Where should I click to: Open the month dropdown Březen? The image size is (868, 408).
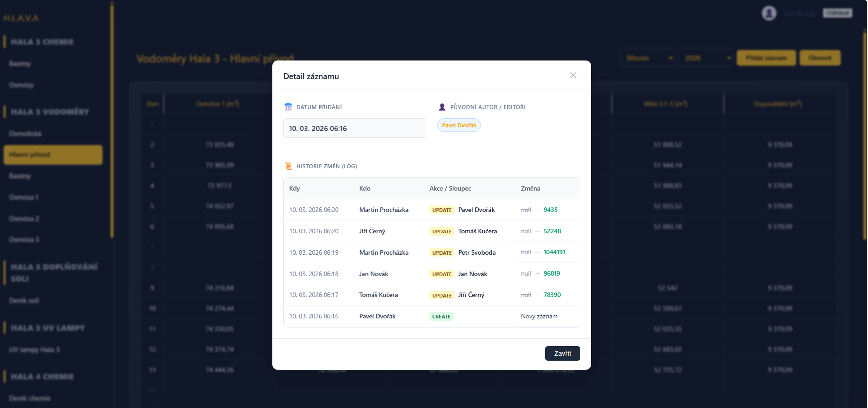pos(648,58)
